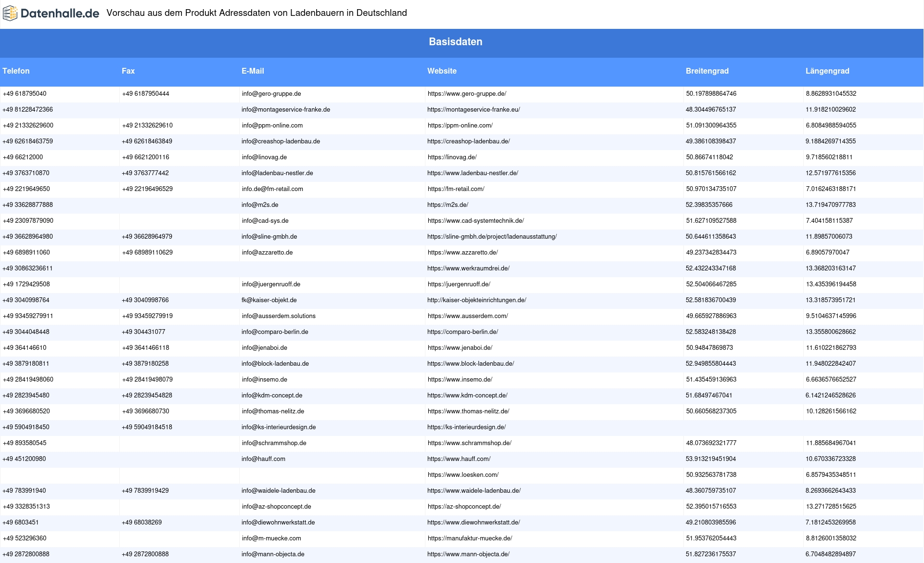Select phone +49 30863236611
Viewport: 924px width, 563px height.
[x=27, y=269]
